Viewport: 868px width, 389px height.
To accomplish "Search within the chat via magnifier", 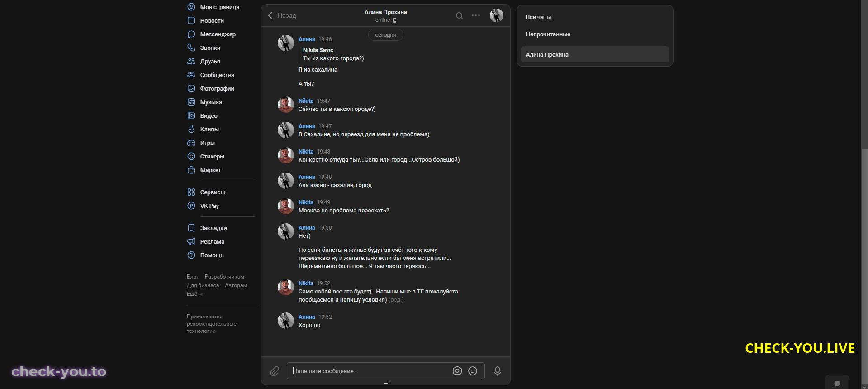I will (x=460, y=16).
